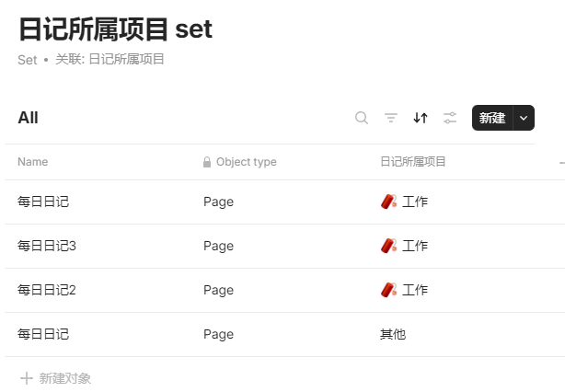Viewport: 565px width, 392px height.
Task: Click the lock icon beside Object type
Action: (x=207, y=162)
